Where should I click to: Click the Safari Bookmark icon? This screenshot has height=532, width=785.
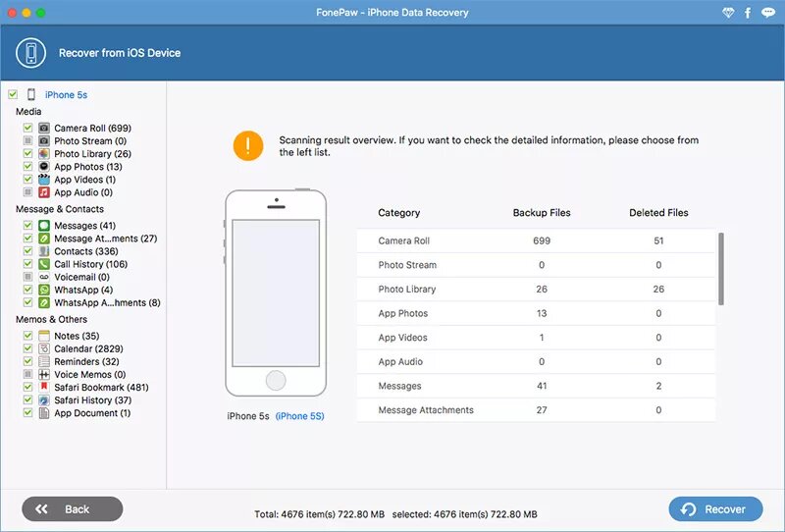44,388
